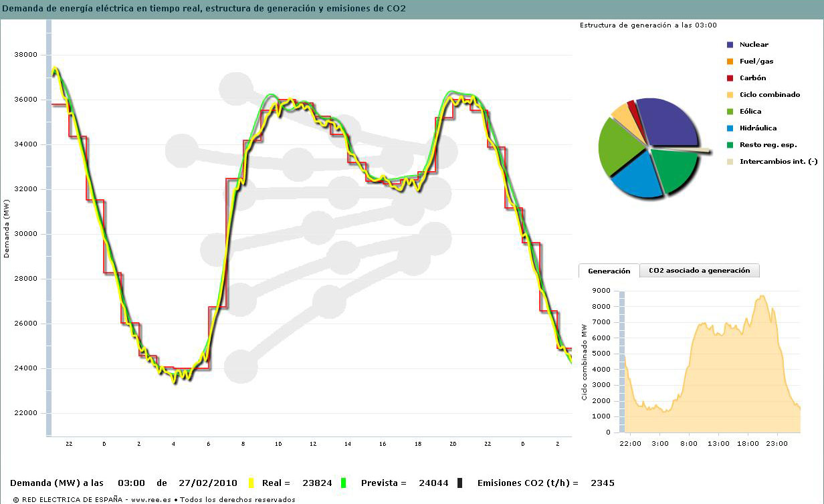Click the Eólica legend label
The height and width of the screenshot is (504, 824).
coord(750,112)
